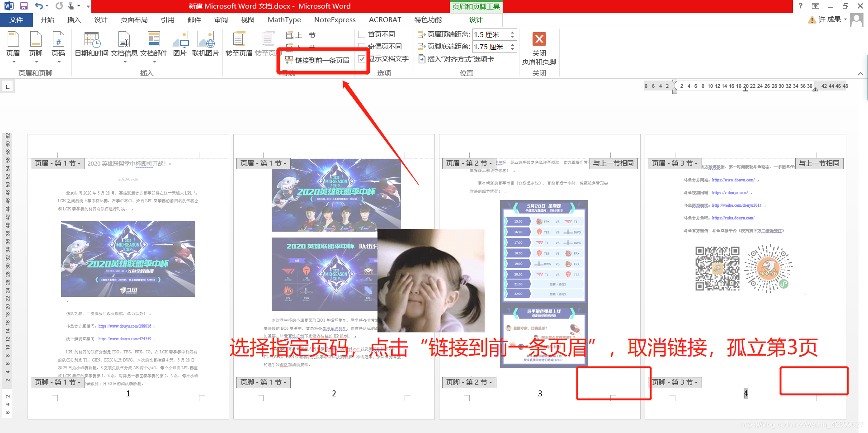Switch to the 插入 (Insert) tab
868x433 pixels.
tap(74, 19)
